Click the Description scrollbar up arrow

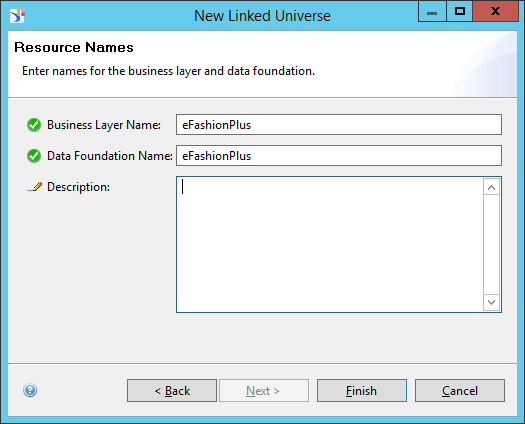point(492,187)
